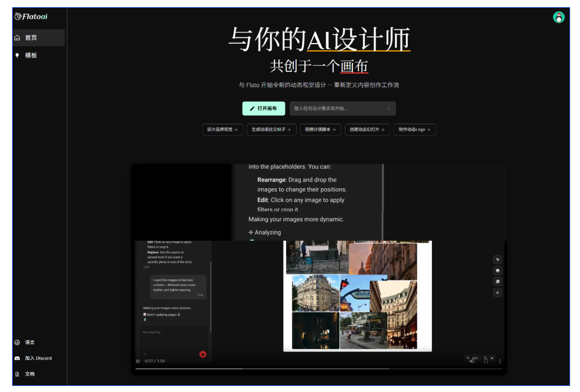This screenshot has width=580, height=392.
Task: Go to 首页 home in the sidebar
Action: click(31, 38)
